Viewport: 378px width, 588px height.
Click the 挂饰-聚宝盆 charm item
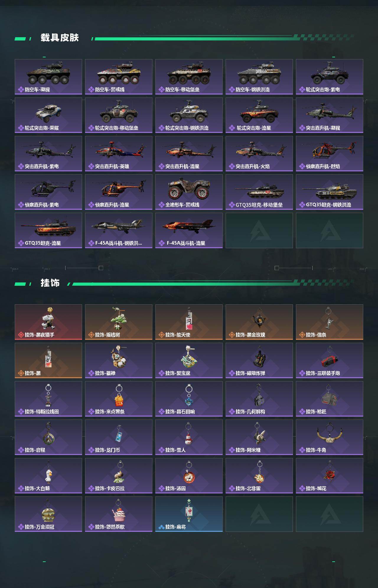pyautogui.click(x=189, y=360)
